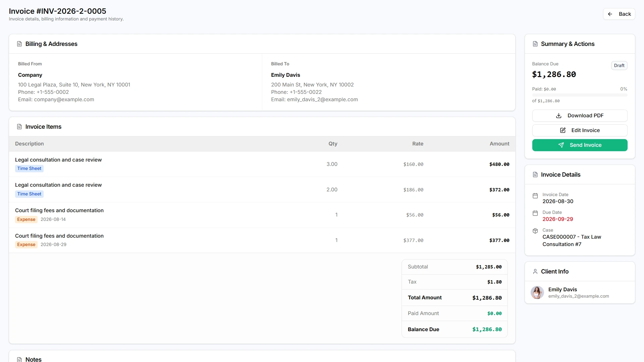Click the Summary & Actions document icon

pos(535,44)
